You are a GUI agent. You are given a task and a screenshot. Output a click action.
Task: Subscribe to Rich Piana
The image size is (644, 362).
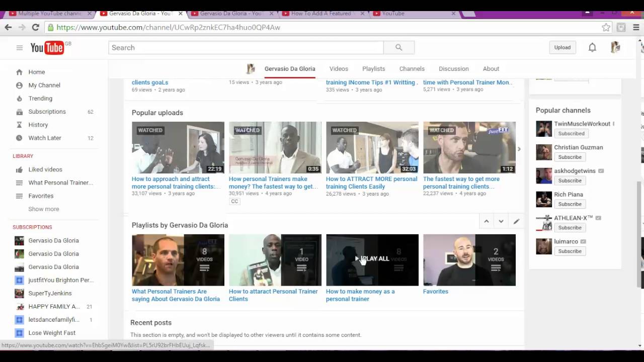[570, 204]
